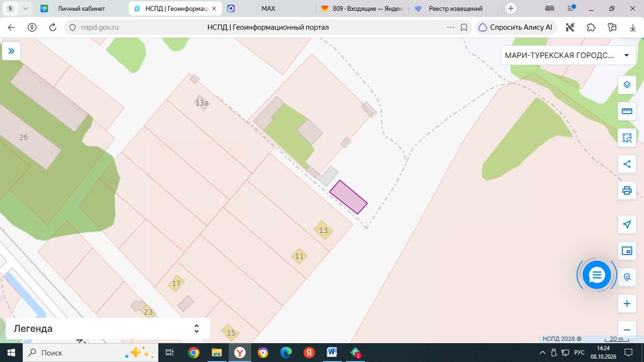This screenshot has height=362, width=644.
Task: Expand the left sidebar panel with the double chevron
Action: coord(11,51)
